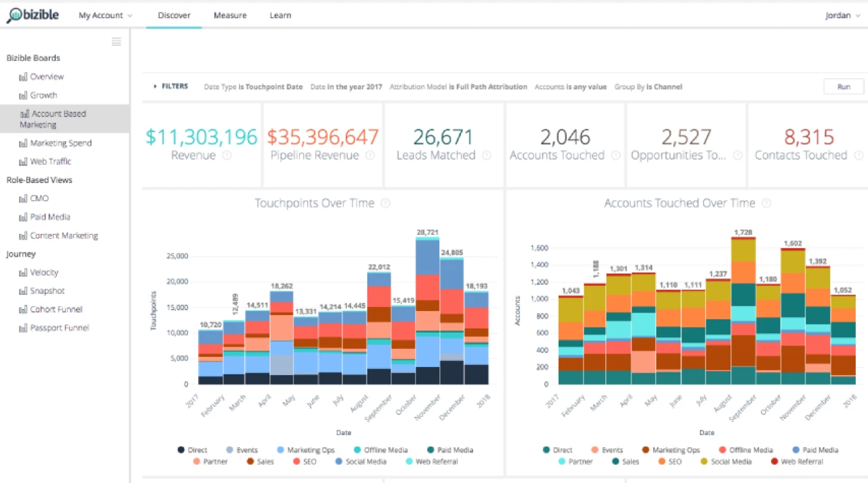Switch to the Learn tab
The image size is (868, 483).
click(x=280, y=15)
